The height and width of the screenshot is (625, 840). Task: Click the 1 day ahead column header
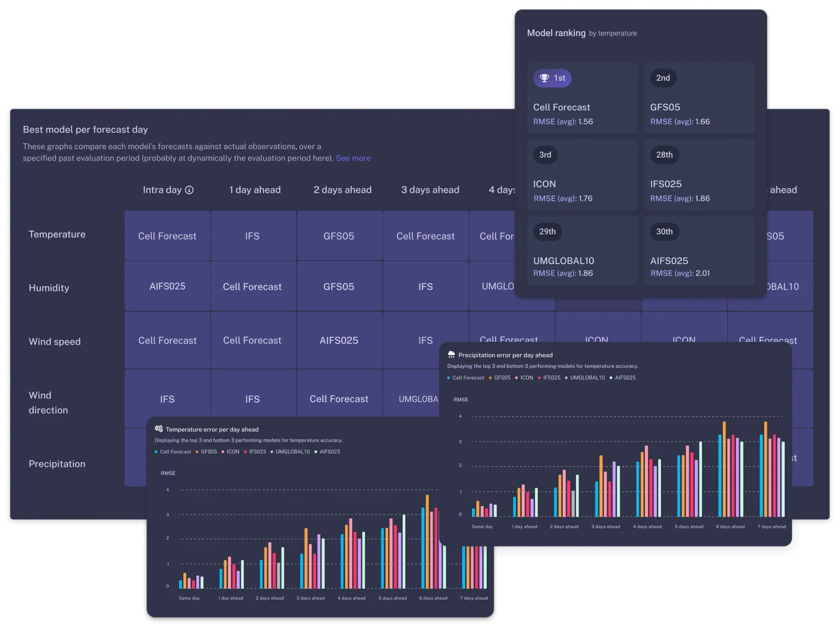[254, 190]
